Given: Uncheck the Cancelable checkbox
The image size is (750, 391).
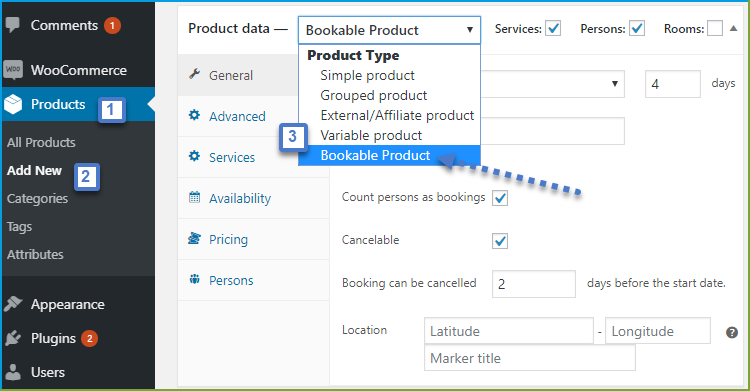Looking at the screenshot, I should point(500,241).
